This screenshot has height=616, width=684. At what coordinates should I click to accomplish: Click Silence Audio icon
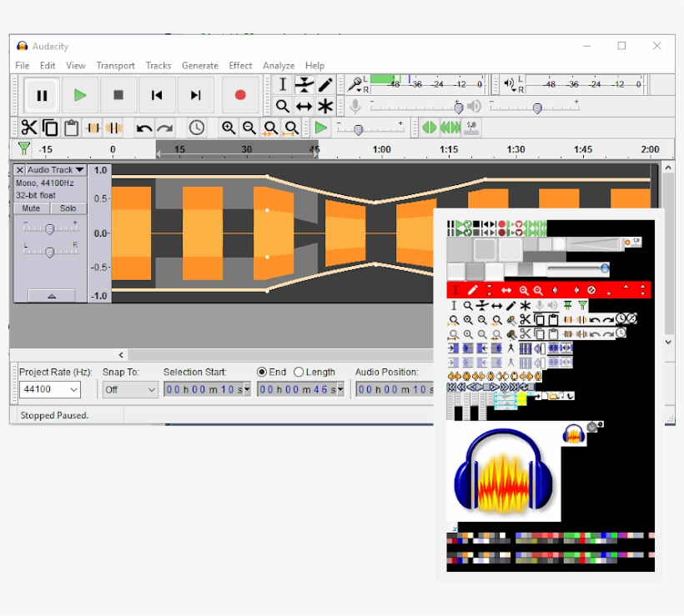coord(113,128)
